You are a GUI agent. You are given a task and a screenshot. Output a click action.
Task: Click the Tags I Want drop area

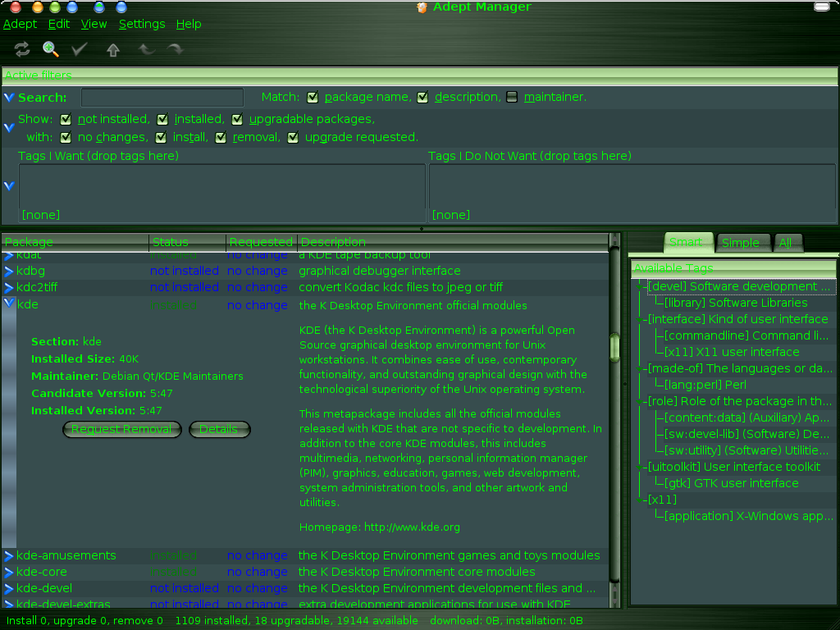[221, 194]
